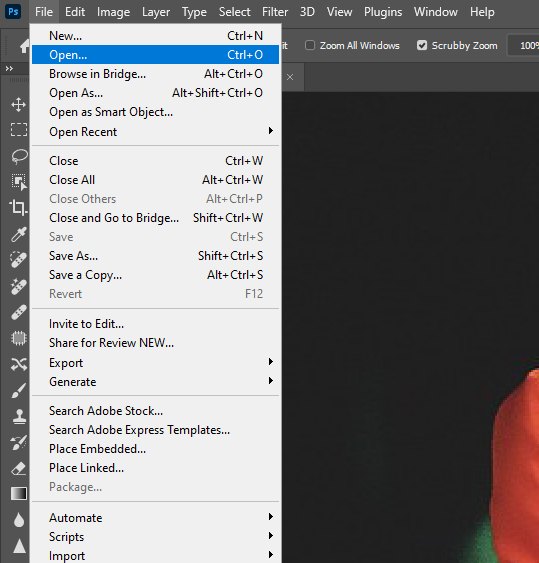Choose Place Linked...
This screenshot has width=539, height=563.
[x=155, y=468]
